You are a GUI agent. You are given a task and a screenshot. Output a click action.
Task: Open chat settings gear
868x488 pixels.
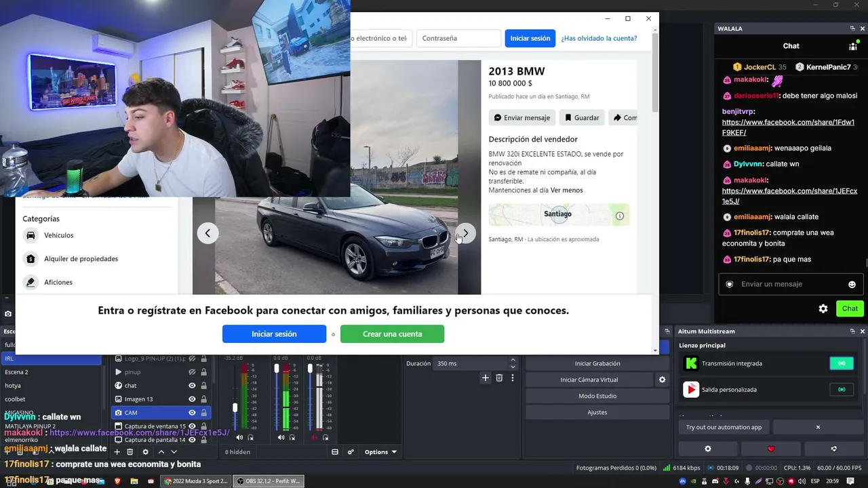point(823,308)
